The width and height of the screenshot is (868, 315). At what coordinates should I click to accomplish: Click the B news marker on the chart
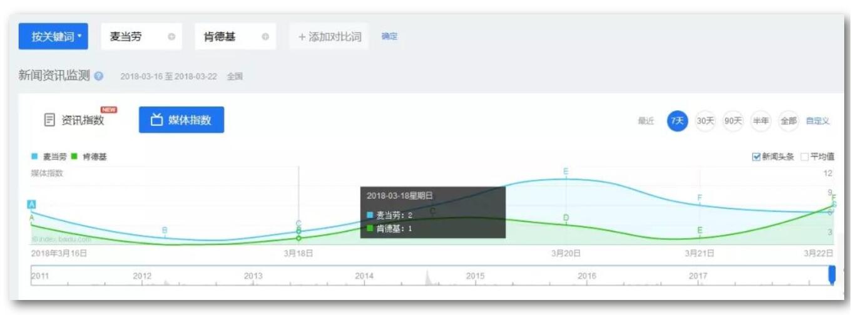click(165, 230)
